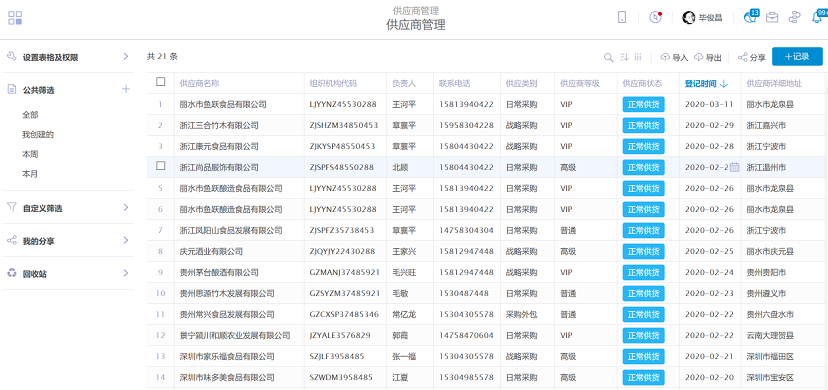Expand 回收站 chevron
Screen dimensions: 828x390
point(126,273)
